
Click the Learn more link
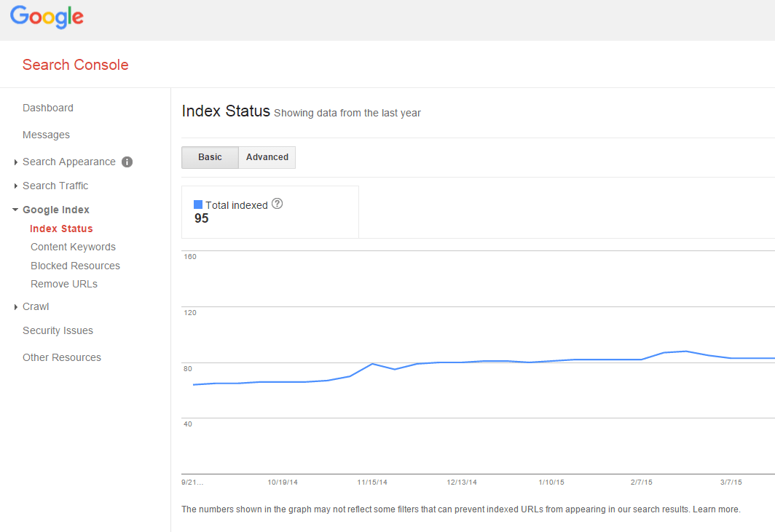point(716,509)
